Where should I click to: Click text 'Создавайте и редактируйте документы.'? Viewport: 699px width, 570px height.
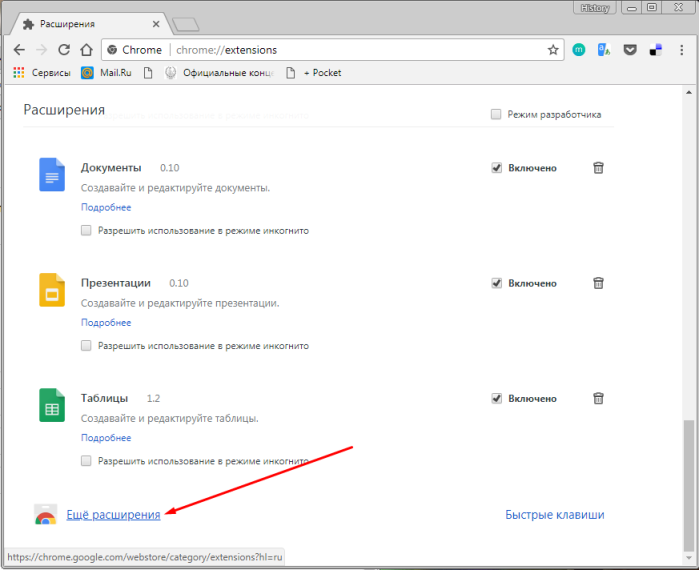pyautogui.click(x=175, y=188)
